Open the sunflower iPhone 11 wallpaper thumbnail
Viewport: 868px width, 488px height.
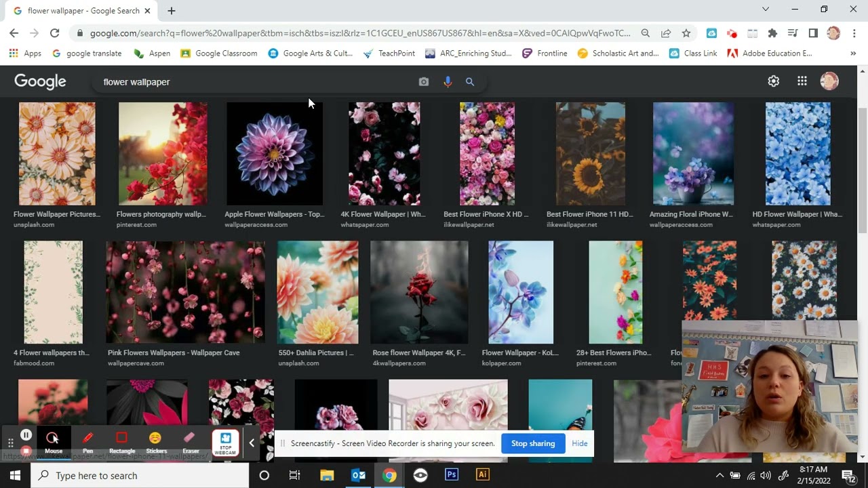[591, 154]
